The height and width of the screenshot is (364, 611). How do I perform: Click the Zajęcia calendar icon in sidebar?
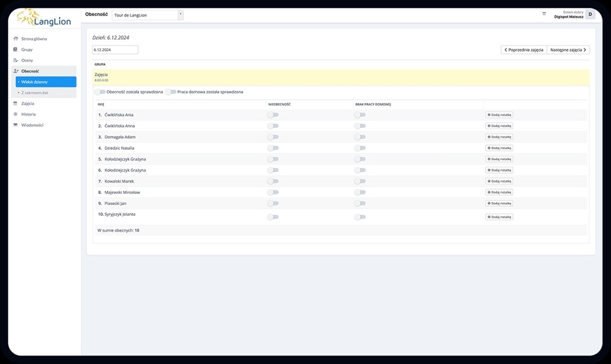tap(15, 103)
